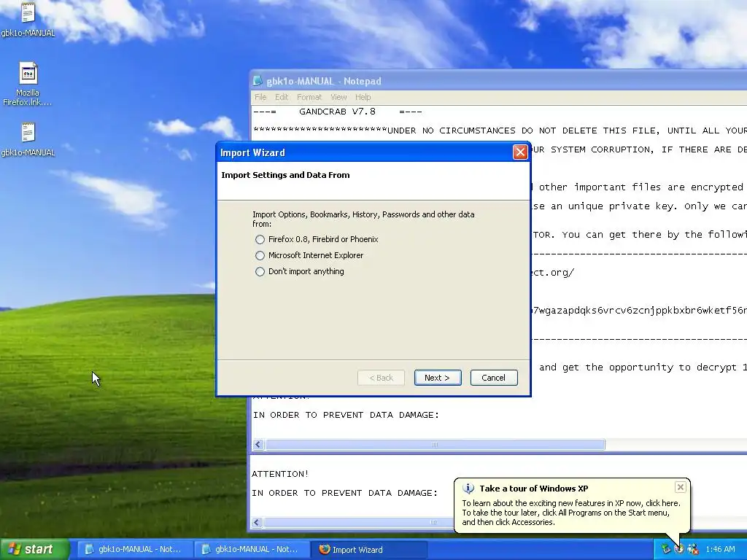This screenshot has height=560, width=747.
Task: Open the Edit menu in Notepad
Action: [281, 97]
